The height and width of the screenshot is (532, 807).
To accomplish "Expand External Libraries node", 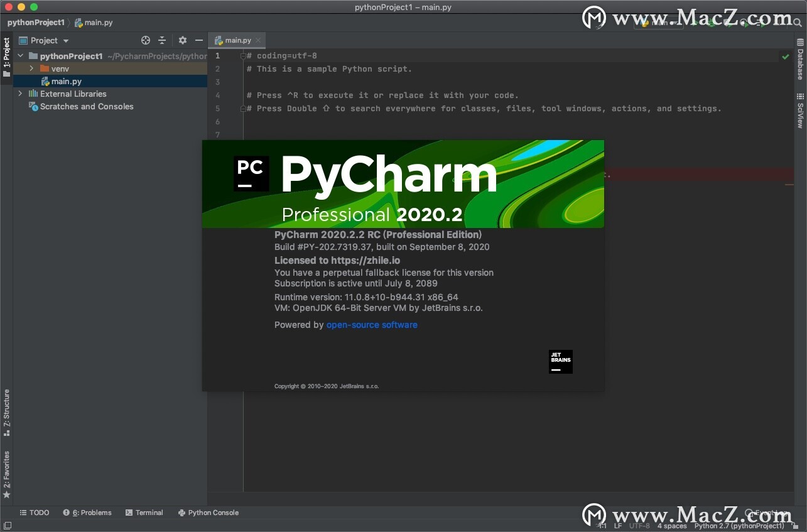I will pyautogui.click(x=20, y=94).
